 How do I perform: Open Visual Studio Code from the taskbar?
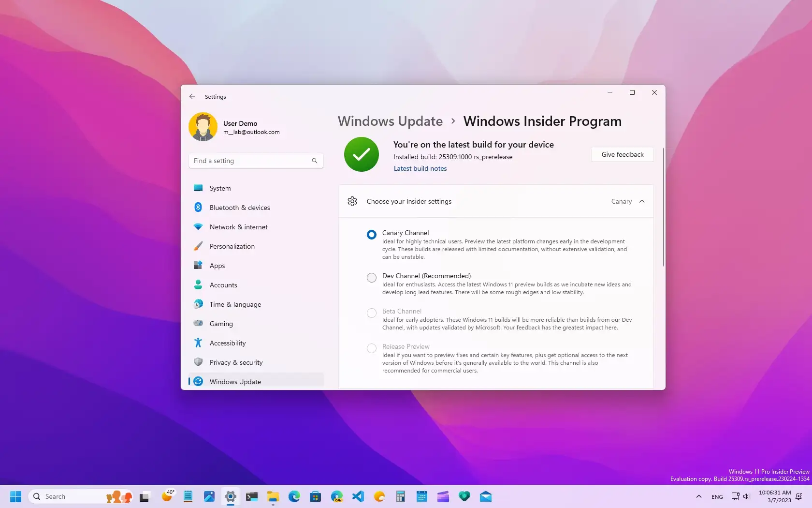[358, 496]
